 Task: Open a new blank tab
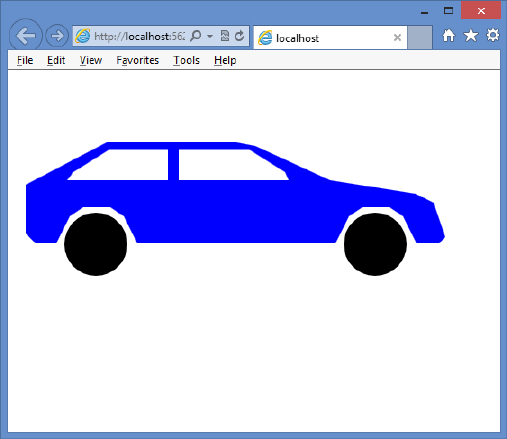(420, 38)
